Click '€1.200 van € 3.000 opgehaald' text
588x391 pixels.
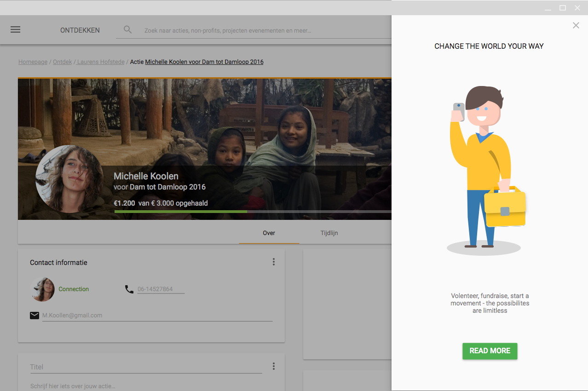click(x=161, y=203)
